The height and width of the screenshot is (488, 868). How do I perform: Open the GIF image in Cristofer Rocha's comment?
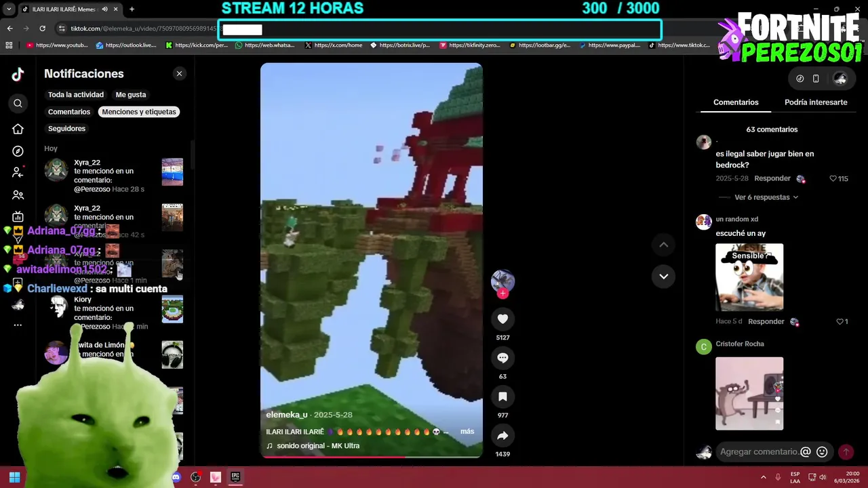point(749,394)
